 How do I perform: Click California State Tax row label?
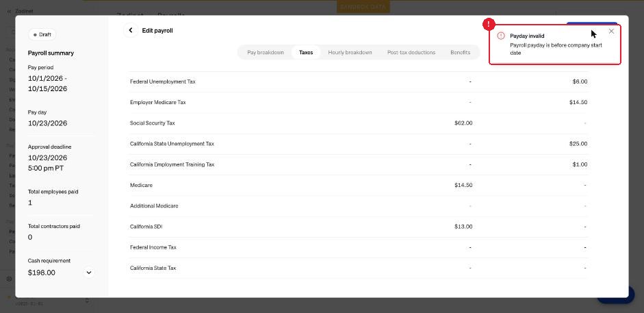click(x=153, y=268)
